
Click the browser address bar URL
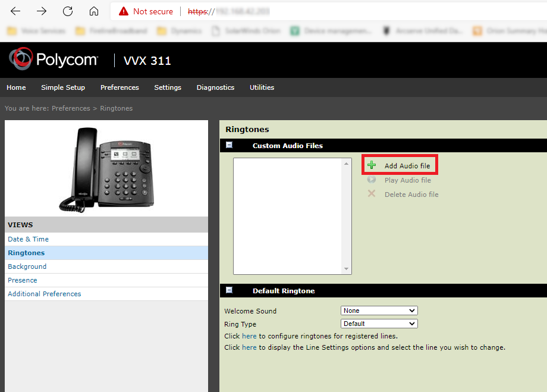[x=228, y=11]
